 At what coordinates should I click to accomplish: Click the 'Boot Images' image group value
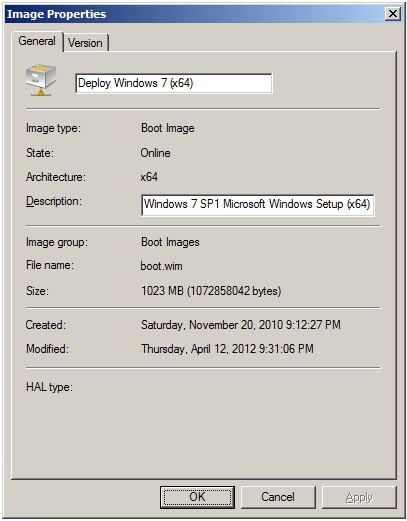[170, 242]
